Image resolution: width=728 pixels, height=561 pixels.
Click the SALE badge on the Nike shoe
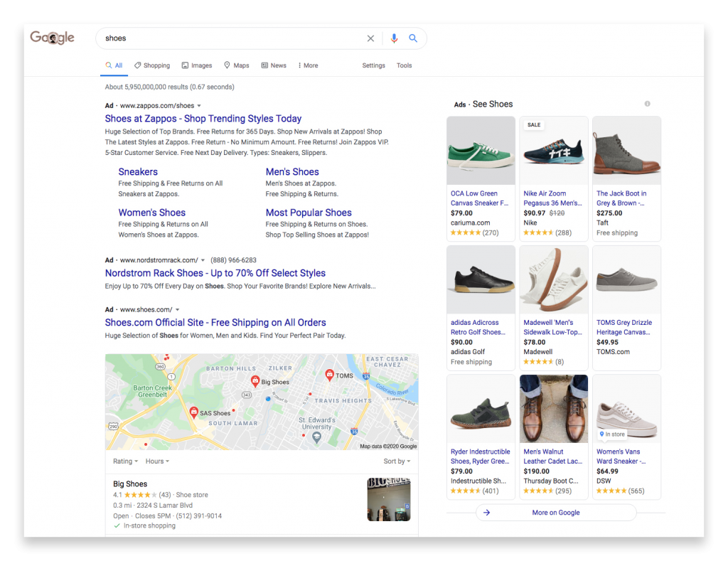534,125
